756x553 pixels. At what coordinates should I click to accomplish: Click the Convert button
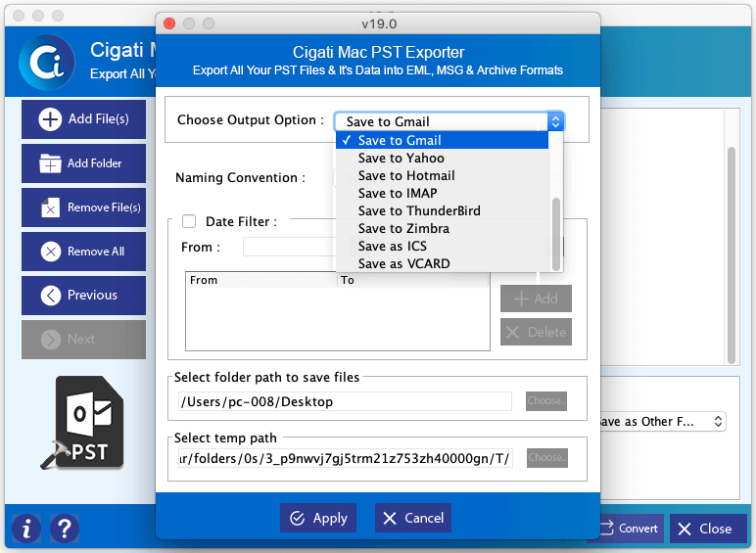click(x=632, y=529)
